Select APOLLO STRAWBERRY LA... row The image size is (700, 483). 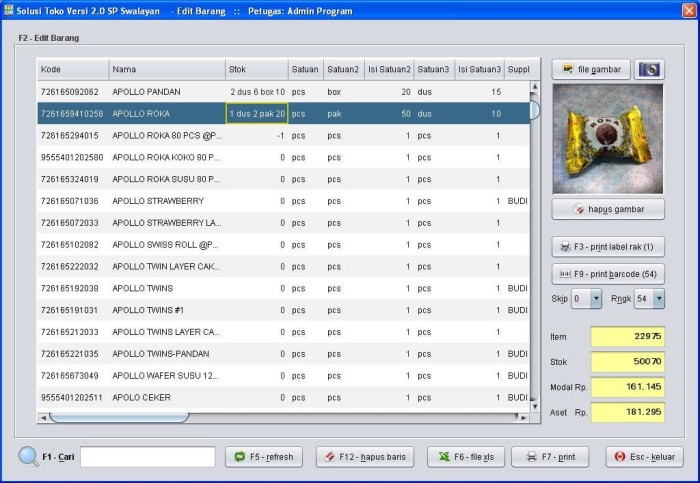coord(283,223)
